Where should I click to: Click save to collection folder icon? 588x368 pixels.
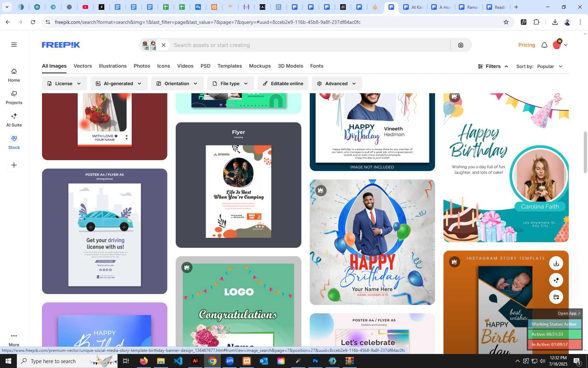[556, 297]
